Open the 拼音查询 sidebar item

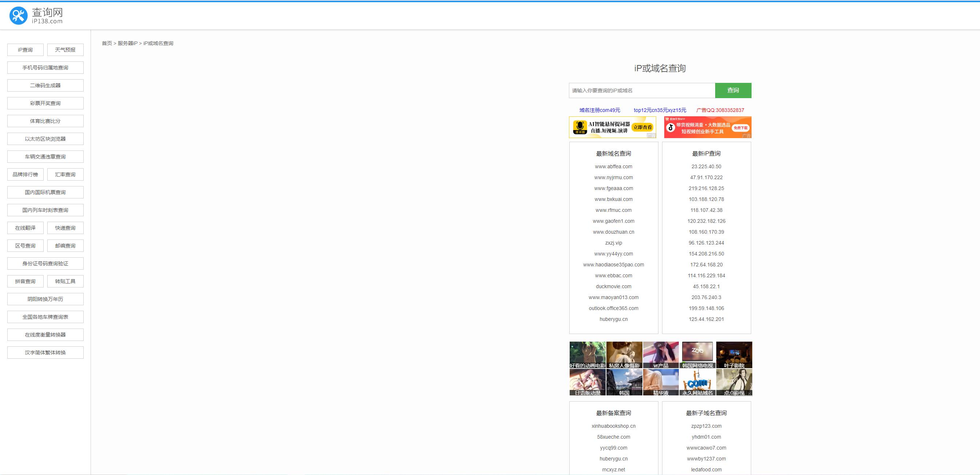tap(25, 281)
